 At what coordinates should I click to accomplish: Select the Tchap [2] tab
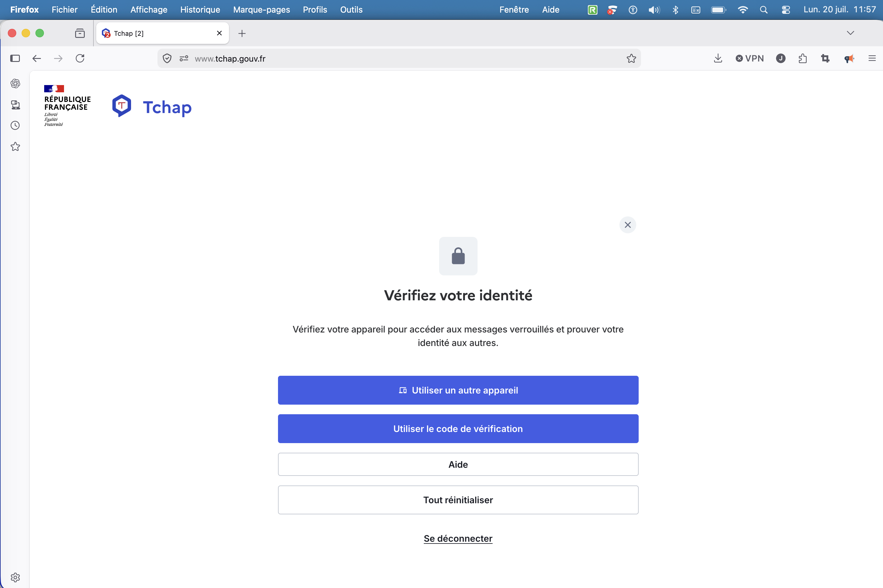coord(162,33)
